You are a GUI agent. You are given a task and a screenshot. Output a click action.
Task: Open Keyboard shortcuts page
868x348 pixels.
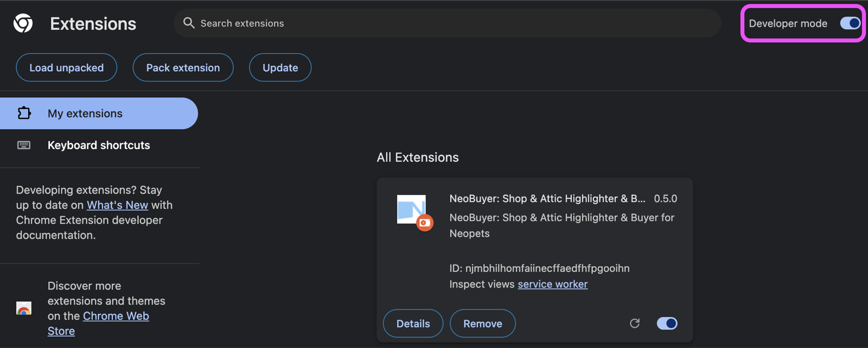[99, 145]
